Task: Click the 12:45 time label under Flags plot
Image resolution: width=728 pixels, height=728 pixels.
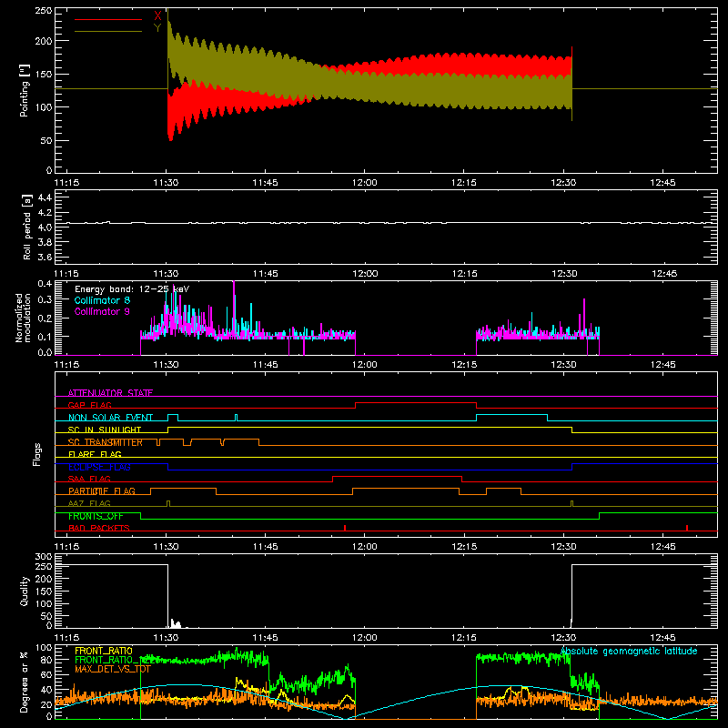Action: pyautogui.click(x=663, y=547)
